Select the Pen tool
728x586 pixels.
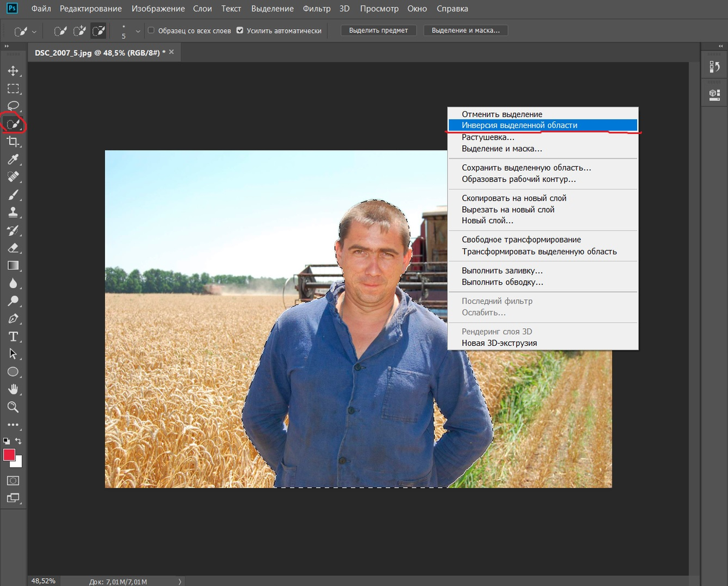(x=13, y=318)
